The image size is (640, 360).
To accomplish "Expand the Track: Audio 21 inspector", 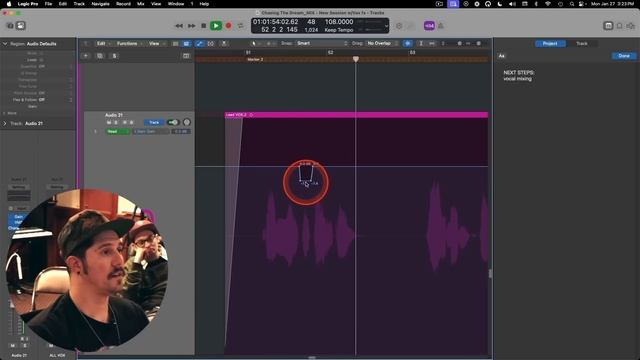I will [x=5, y=123].
